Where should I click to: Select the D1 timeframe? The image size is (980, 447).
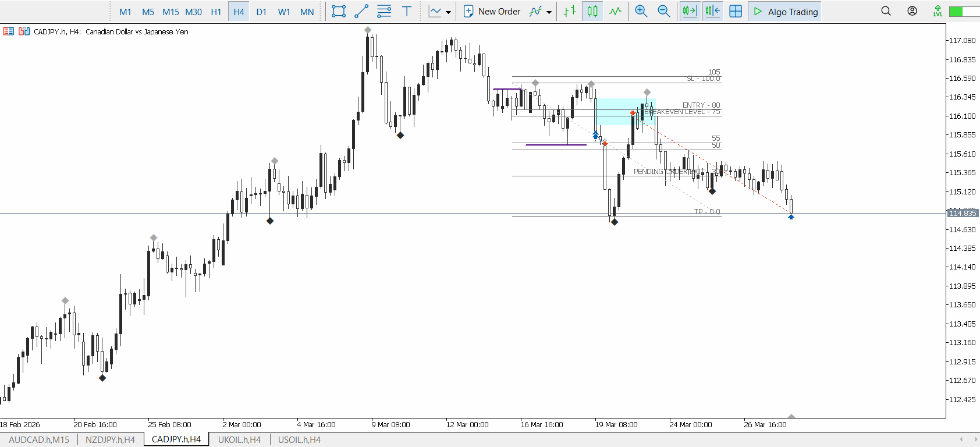(261, 12)
